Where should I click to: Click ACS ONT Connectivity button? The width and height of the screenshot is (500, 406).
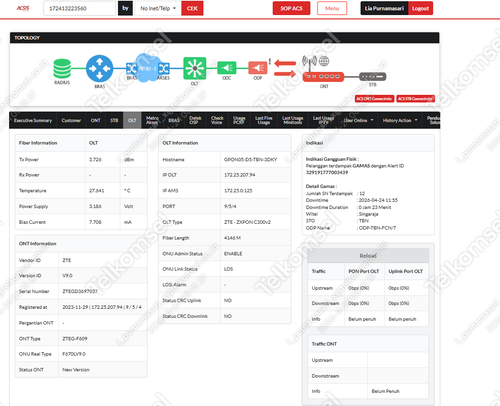pyautogui.click(x=374, y=99)
